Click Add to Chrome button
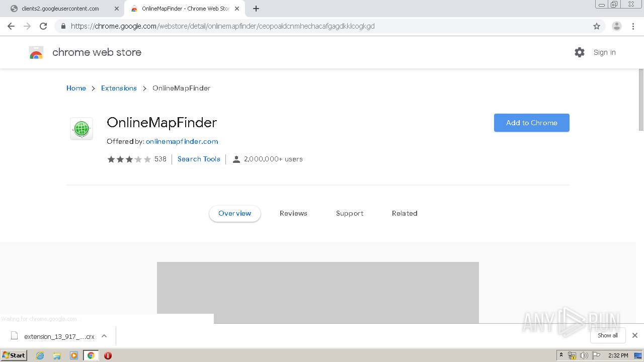Viewport: 644px width, 362px height. pyautogui.click(x=532, y=123)
